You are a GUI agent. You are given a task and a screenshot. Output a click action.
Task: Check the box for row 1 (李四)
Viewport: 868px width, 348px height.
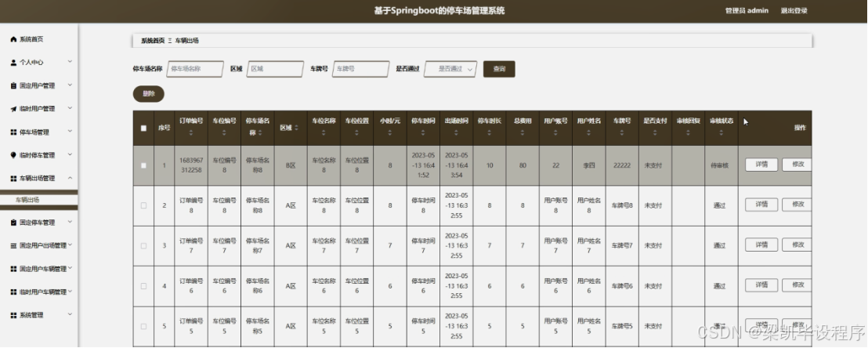click(x=144, y=165)
